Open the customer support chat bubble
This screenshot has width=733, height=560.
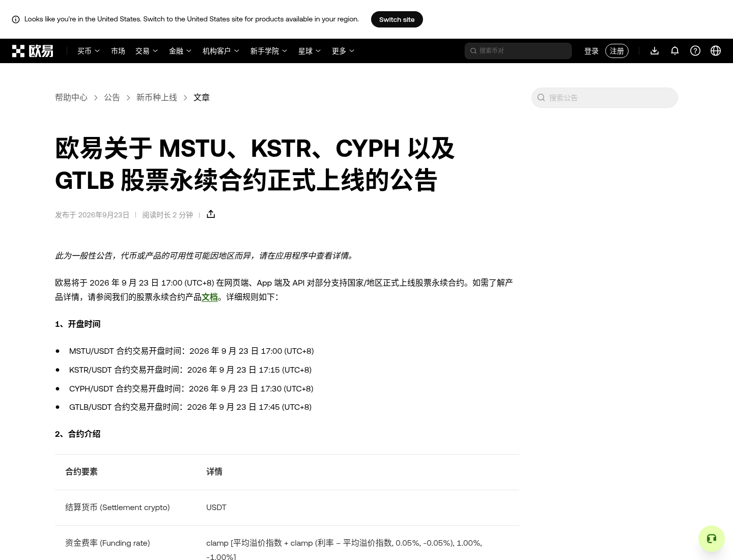[x=712, y=539]
